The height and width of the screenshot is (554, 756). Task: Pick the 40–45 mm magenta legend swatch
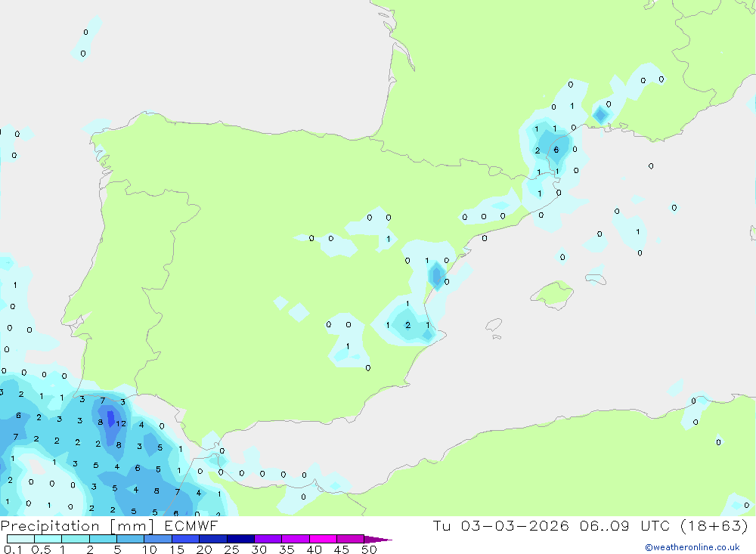(x=323, y=539)
